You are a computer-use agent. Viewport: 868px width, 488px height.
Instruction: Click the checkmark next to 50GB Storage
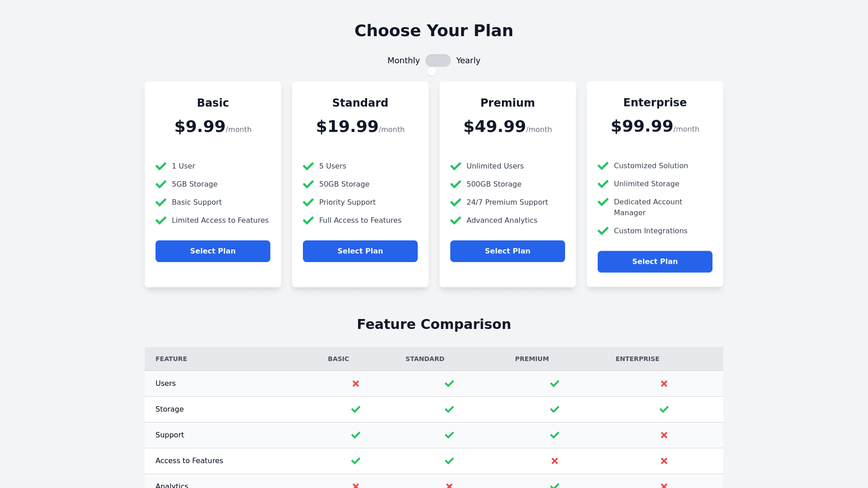[x=308, y=184]
